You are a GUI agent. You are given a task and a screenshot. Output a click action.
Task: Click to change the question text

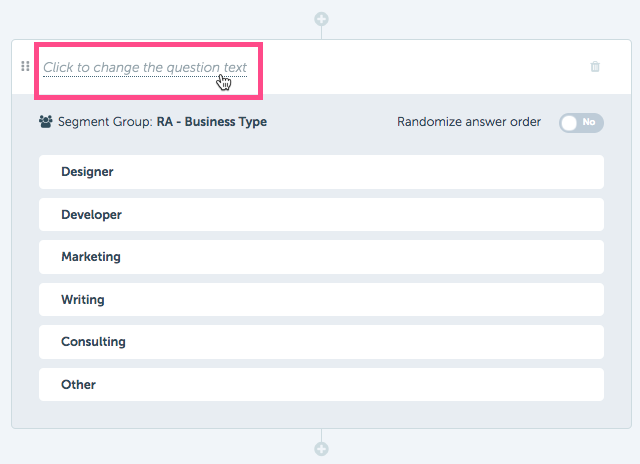coord(145,67)
